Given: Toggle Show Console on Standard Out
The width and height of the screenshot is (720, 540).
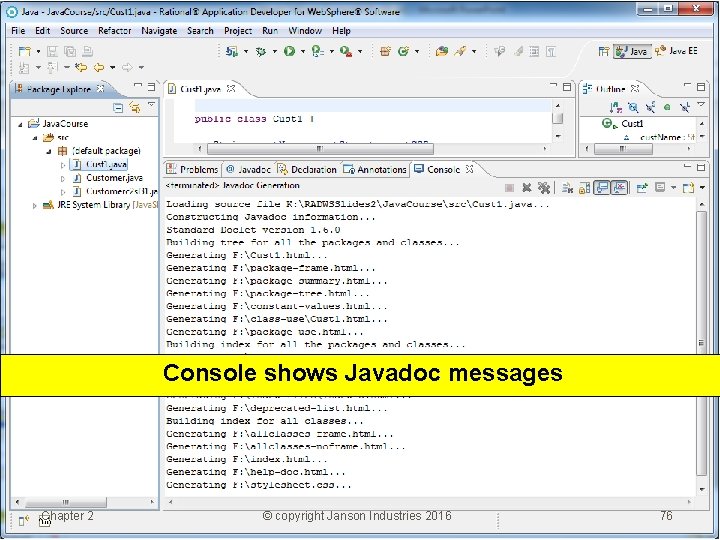Looking at the screenshot, I should click(602, 187).
